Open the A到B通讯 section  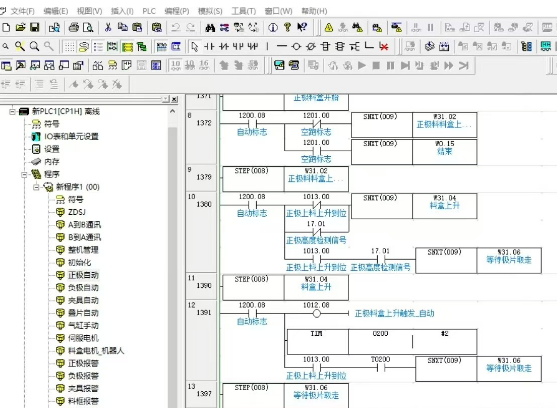[x=84, y=225]
